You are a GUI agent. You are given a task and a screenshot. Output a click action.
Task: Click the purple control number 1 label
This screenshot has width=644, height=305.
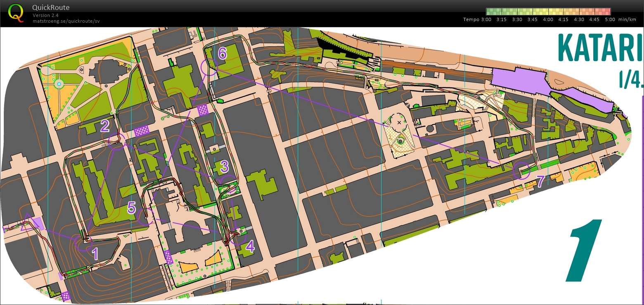95,254
